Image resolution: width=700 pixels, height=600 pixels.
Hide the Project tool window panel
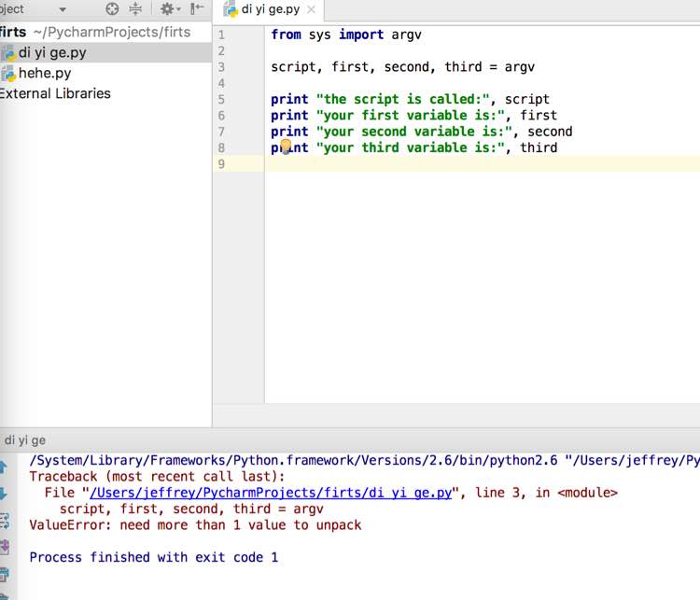(x=197, y=9)
